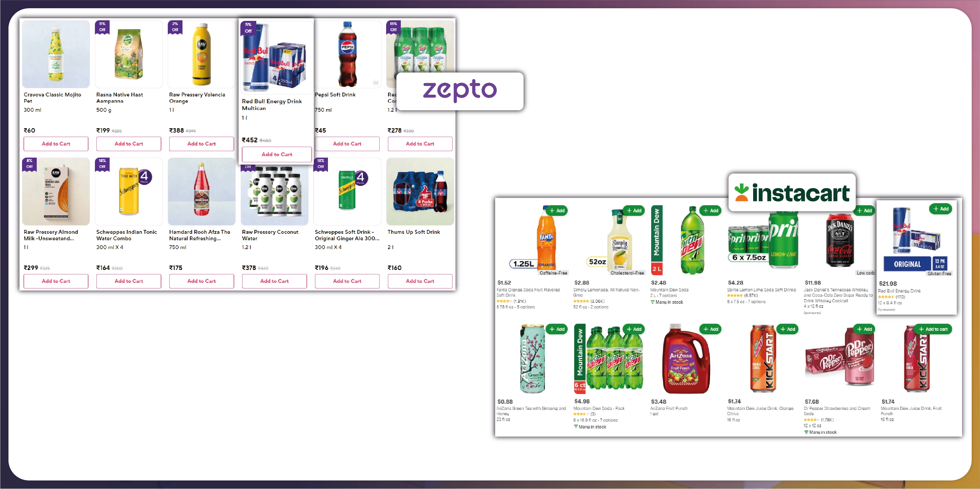This screenshot has height=489, width=980.
Task: Select the Zepto Add to Cart for Red Bull Multican
Action: pyautogui.click(x=276, y=154)
